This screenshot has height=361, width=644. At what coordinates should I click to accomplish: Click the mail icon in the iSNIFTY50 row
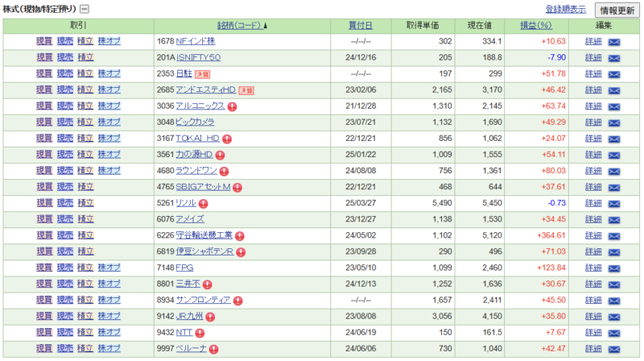[614, 58]
